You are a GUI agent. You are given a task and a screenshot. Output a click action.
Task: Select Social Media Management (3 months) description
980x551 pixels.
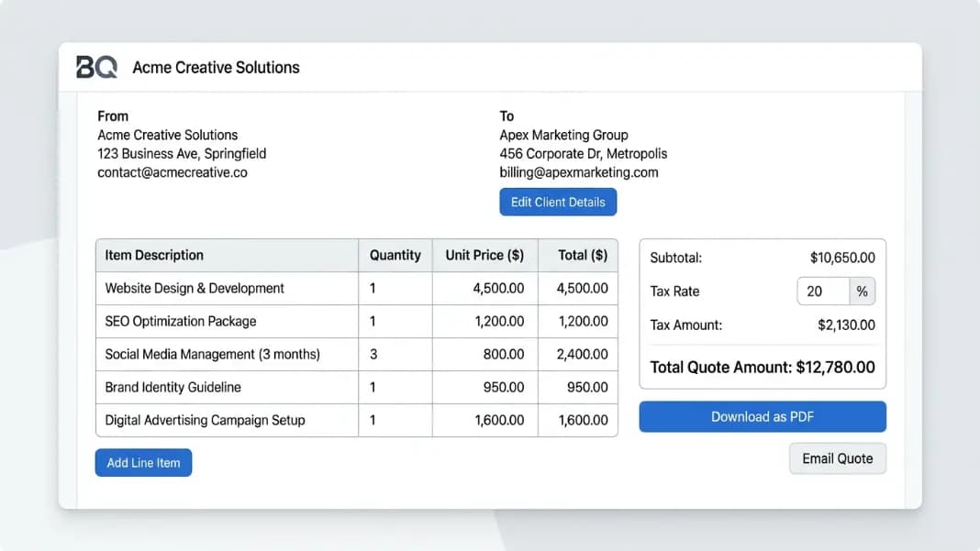[x=213, y=354]
